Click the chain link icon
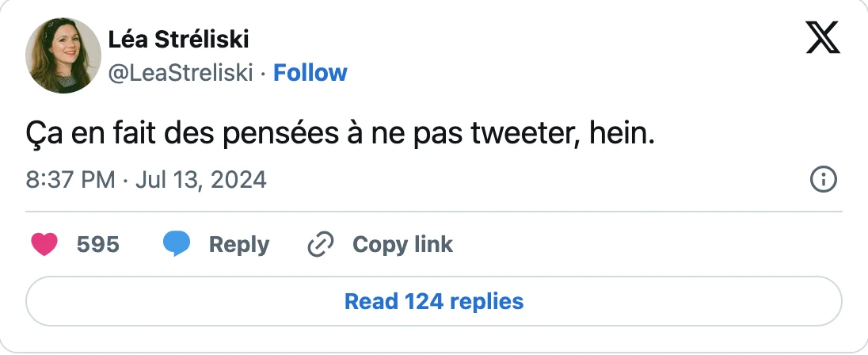This screenshot has height=355, width=868. pyautogui.click(x=320, y=245)
